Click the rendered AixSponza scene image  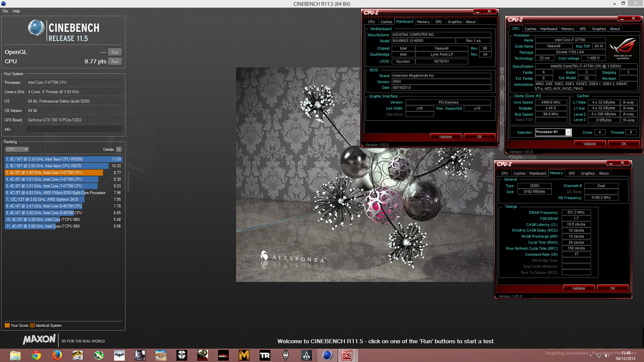click(x=365, y=175)
